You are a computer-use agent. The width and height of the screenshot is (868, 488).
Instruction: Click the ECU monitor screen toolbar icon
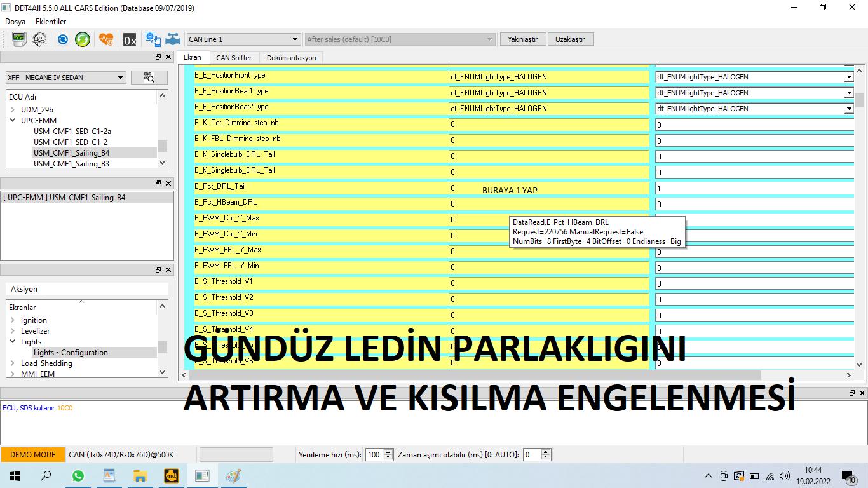click(19, 39)
